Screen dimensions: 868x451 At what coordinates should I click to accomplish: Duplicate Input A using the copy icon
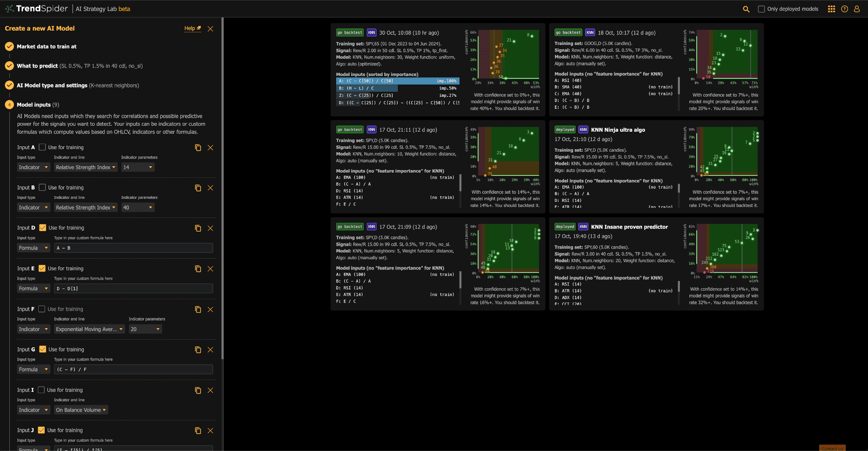click(198, 147)
